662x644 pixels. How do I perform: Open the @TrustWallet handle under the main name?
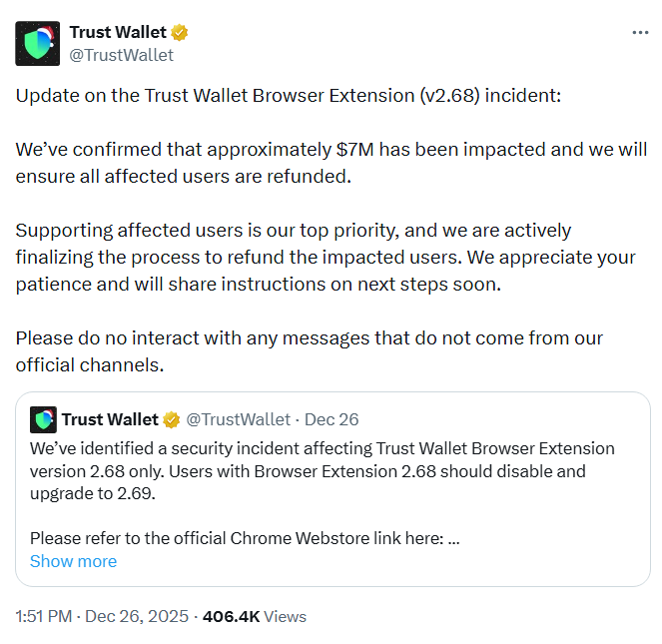[x=121, y=55]
